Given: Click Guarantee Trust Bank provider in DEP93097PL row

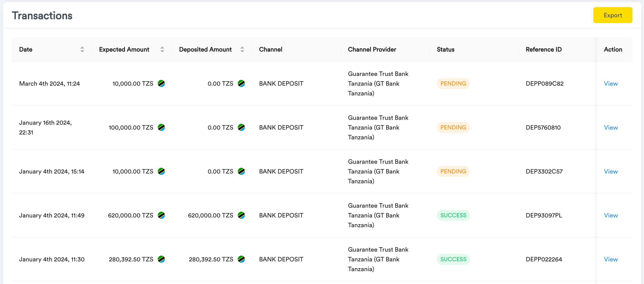Looking at the screenshot, I should pos(378,215).
